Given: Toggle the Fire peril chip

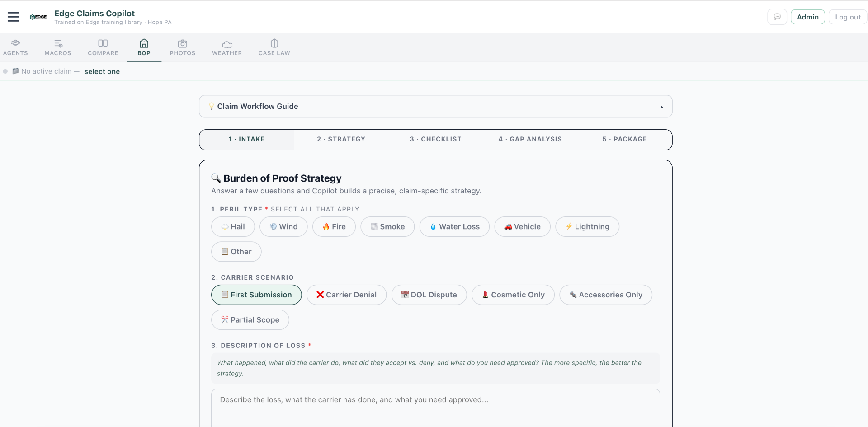Looking at the screenshot, I should [334, 226].
